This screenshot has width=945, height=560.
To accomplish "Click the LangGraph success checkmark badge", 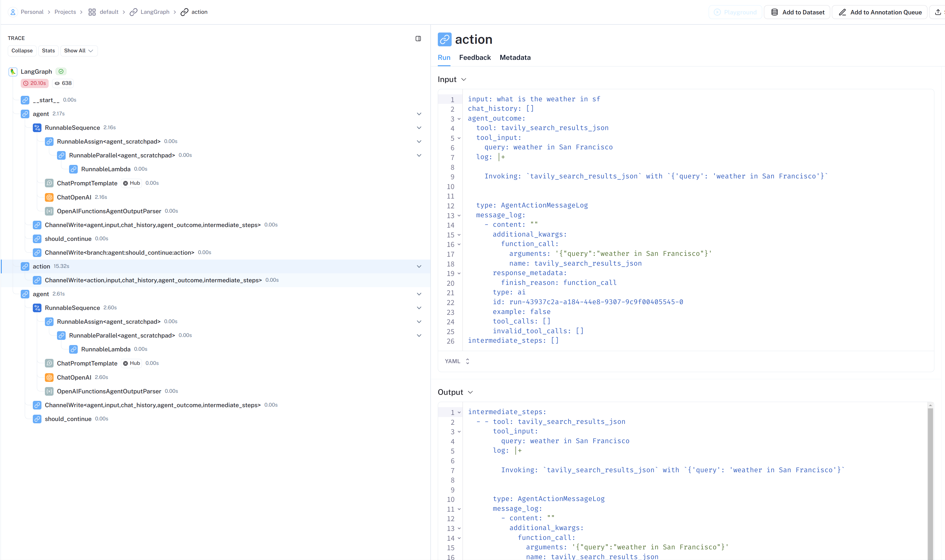I will [x=61, y=72].
